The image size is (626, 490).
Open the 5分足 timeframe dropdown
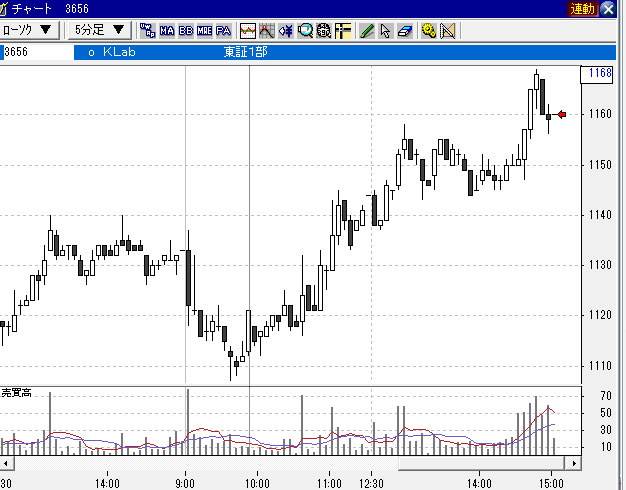tap(99, 30)
